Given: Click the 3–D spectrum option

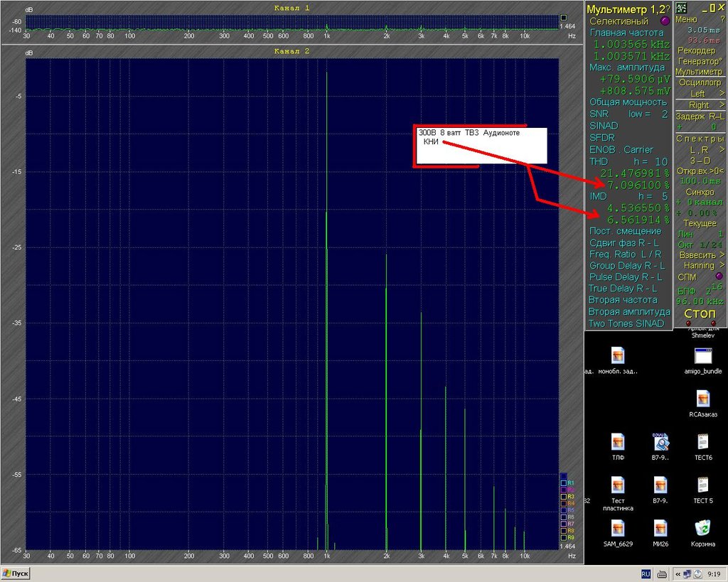Looking at the screenshot, I should [700, 161].
